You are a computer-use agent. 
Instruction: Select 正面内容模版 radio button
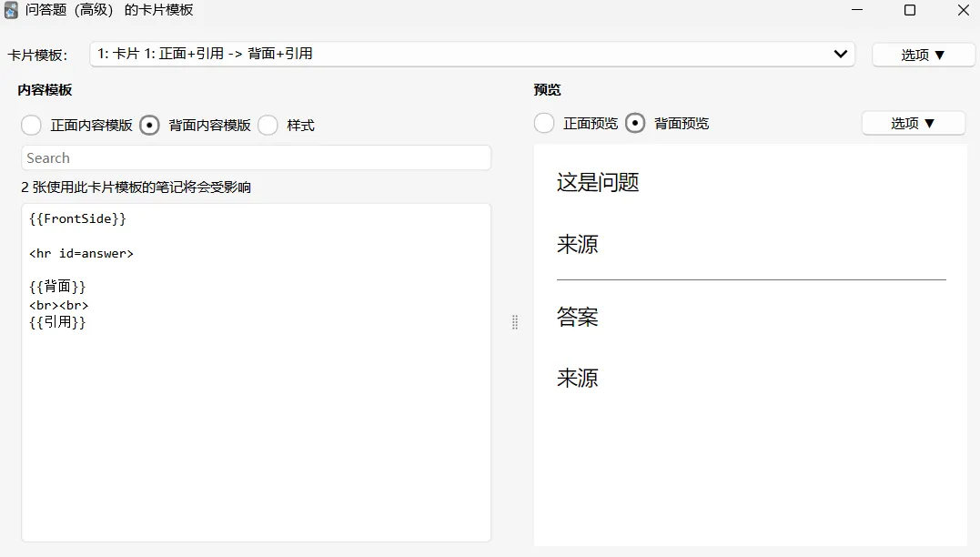pos(31,125)
